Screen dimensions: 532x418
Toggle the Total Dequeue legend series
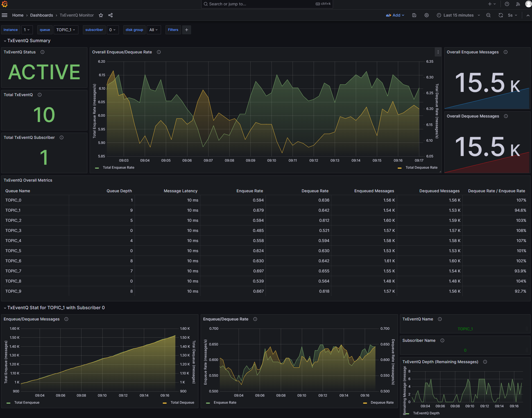[182, 402]
